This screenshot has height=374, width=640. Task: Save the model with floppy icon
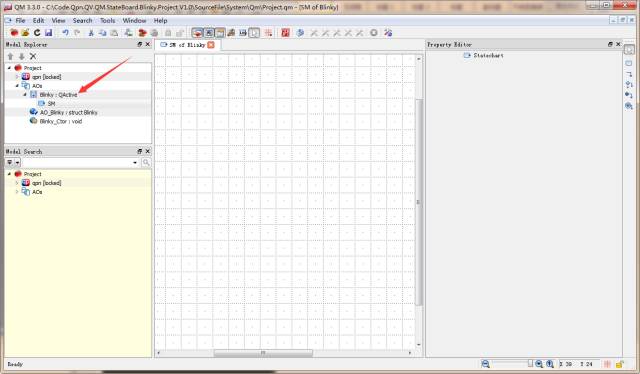(x=48, y=33)
